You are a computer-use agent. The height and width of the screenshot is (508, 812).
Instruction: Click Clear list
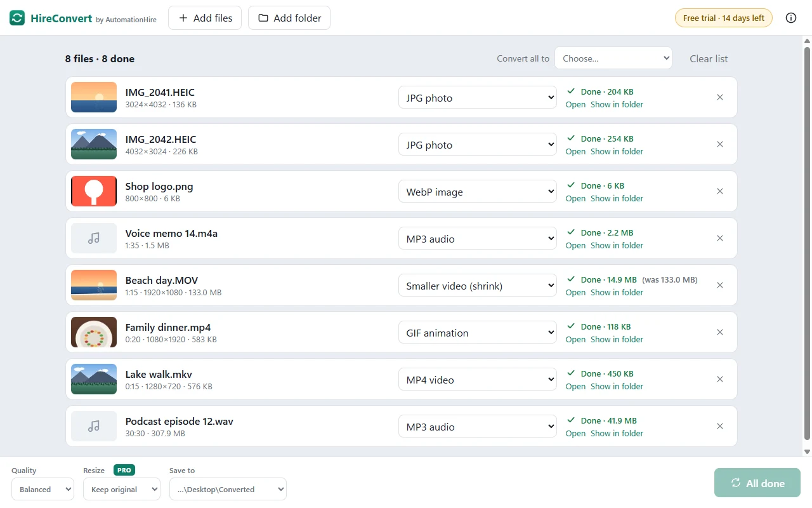click(x=709, y=58)
